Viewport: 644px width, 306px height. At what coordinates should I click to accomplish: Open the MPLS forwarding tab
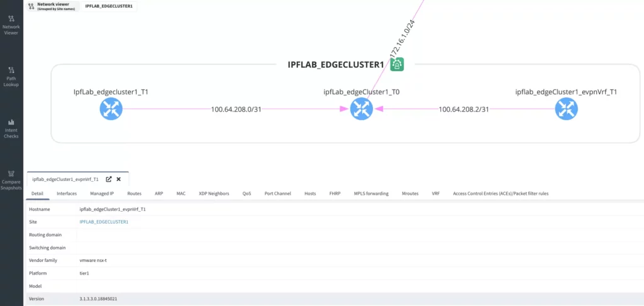[371, 194]
